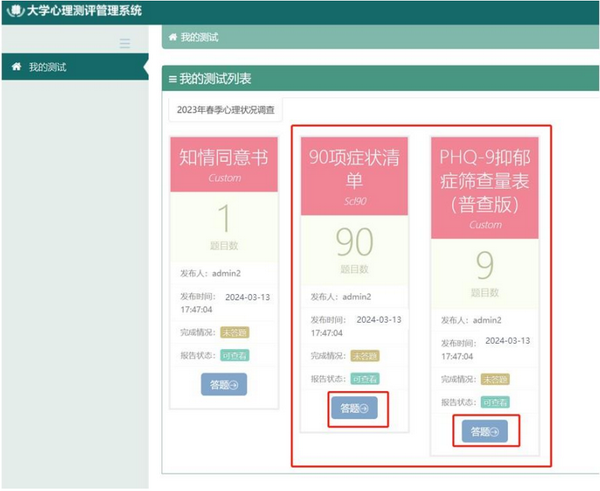This screenshot has height=491, width=600.
Task: Click the 未答题 badge on the 知情同意书 card
Action: click(x=235, y=332)
